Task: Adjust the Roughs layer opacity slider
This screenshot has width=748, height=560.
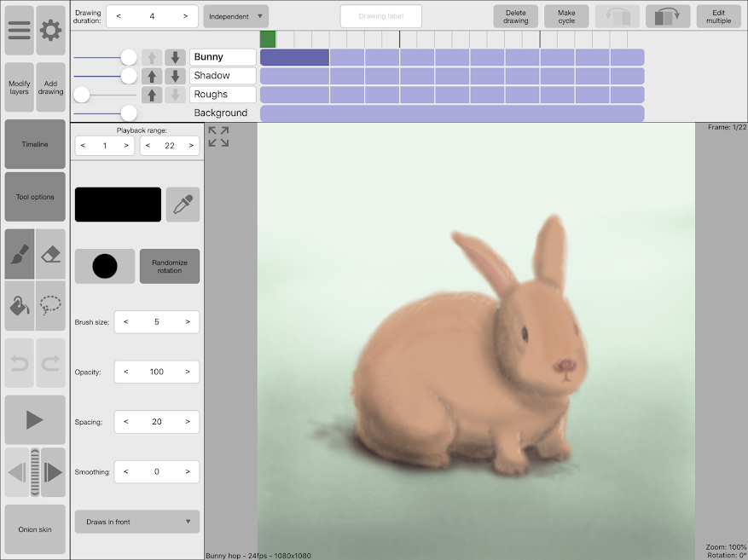Action: click(x=82, y=95)
